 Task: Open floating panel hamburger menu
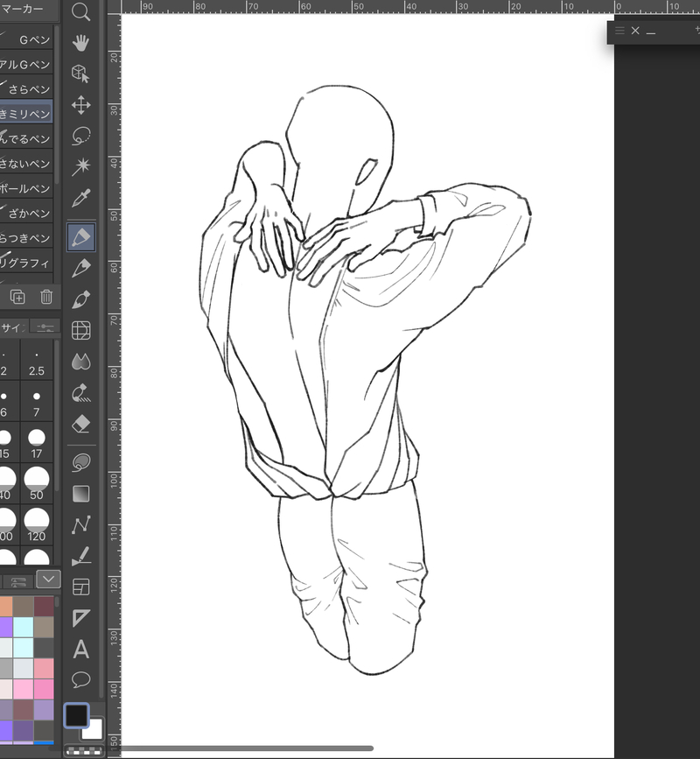[619, 31]
